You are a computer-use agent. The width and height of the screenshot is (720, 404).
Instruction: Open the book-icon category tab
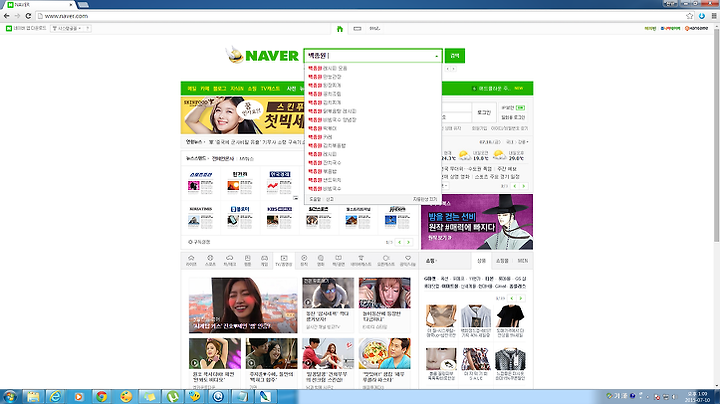tap(338, 260)
